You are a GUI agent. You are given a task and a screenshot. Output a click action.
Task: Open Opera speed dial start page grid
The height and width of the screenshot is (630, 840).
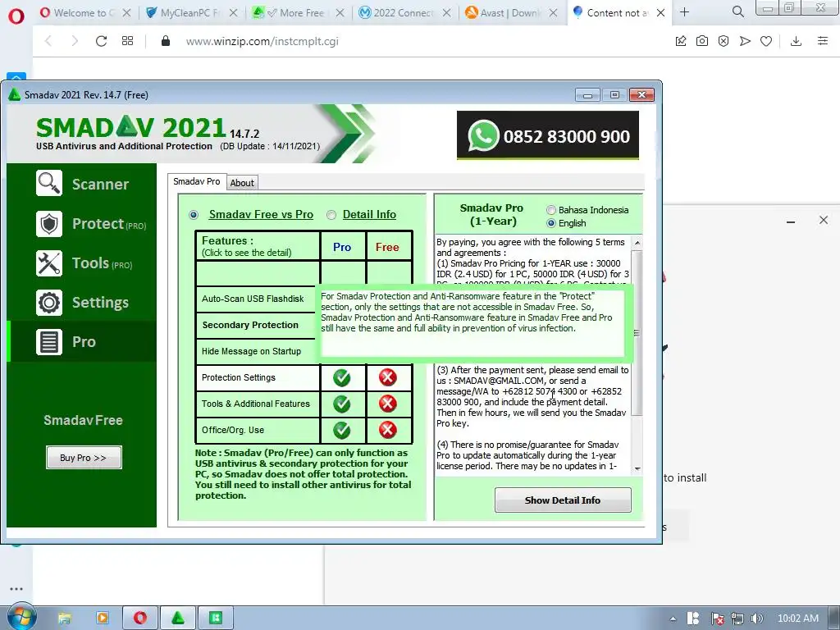click(127, 41)
